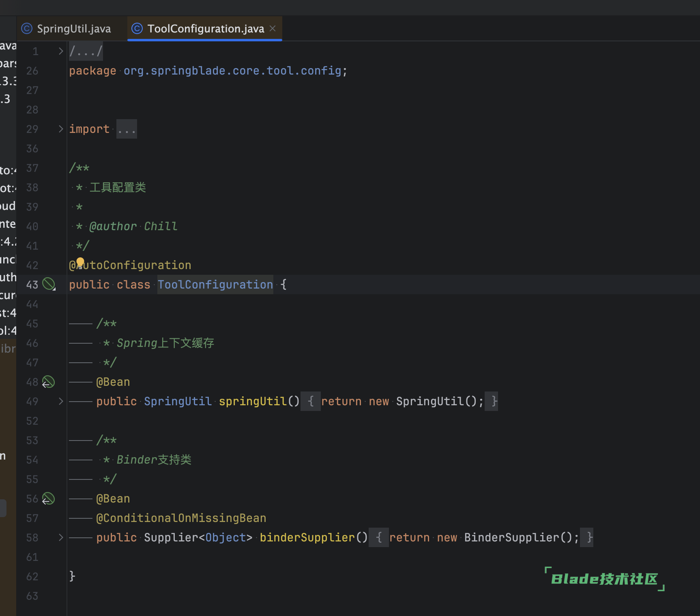The height and width of the screenshot is (616, 700).
Task: Click the 工具配置类 comment text
Action: pyautogui.click(x=118, y=187)
